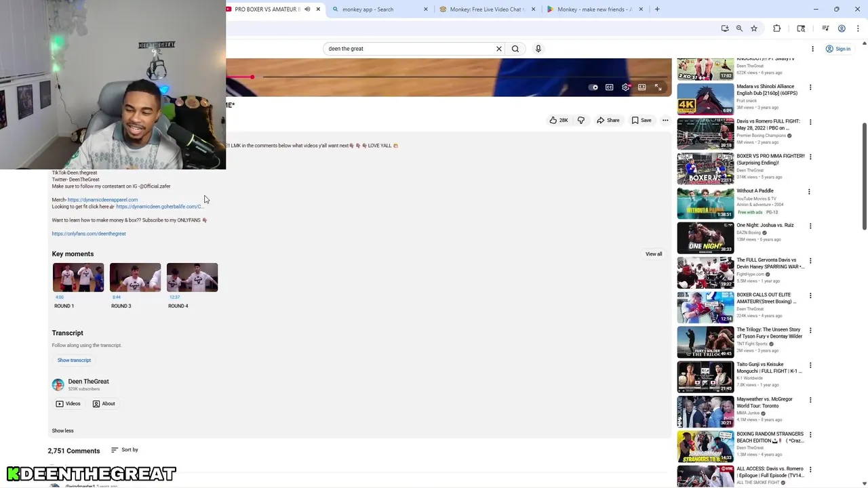This screenshot has width=868, height=488.
Task: Focus the YouTube search input field
Action: [x=409, y=49]
